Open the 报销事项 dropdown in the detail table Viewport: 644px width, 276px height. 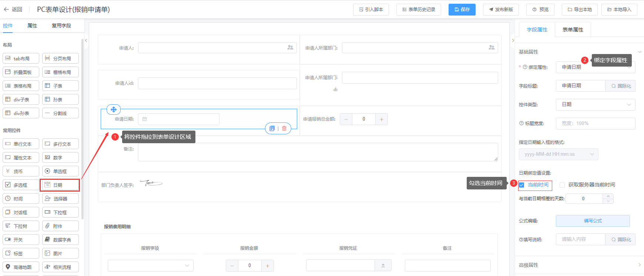point(150,265)
